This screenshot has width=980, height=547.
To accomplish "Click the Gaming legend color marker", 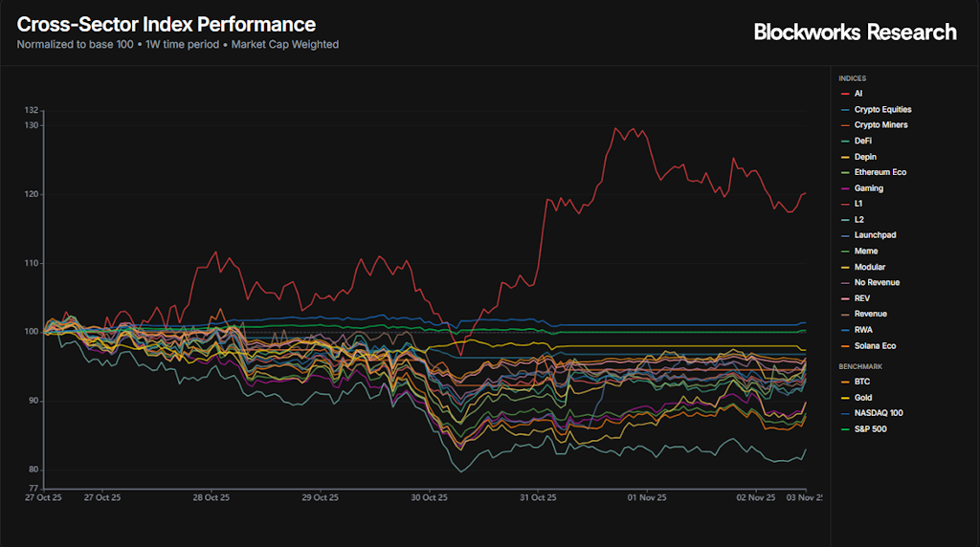I will point(844,188).
